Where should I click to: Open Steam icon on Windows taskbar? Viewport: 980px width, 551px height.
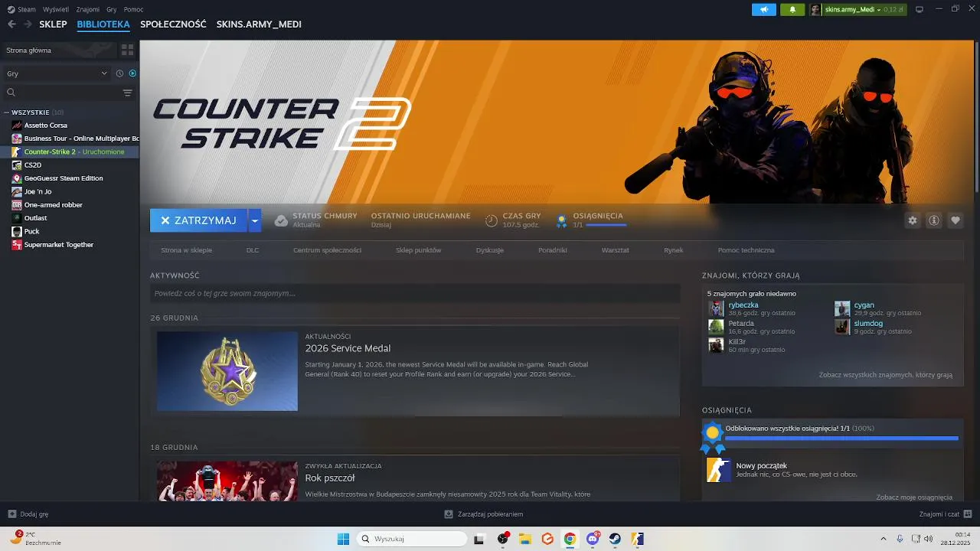coord(615,539)
